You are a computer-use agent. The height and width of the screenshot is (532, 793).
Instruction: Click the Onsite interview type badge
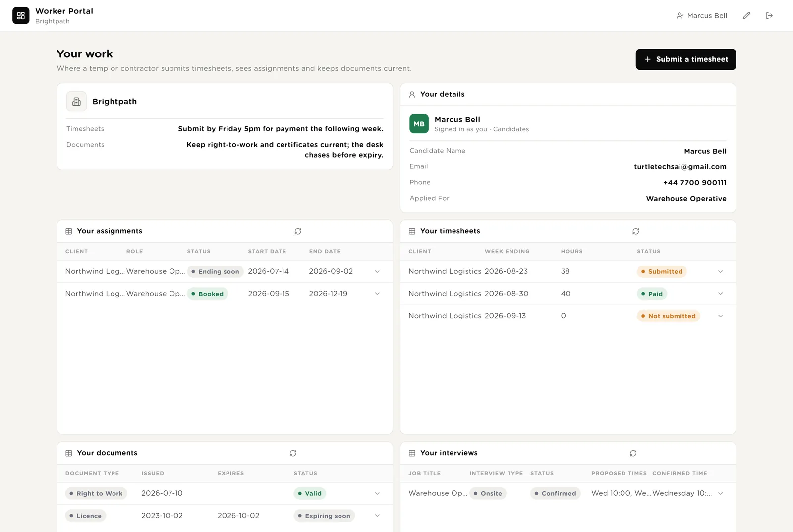(x=488, y=494)
